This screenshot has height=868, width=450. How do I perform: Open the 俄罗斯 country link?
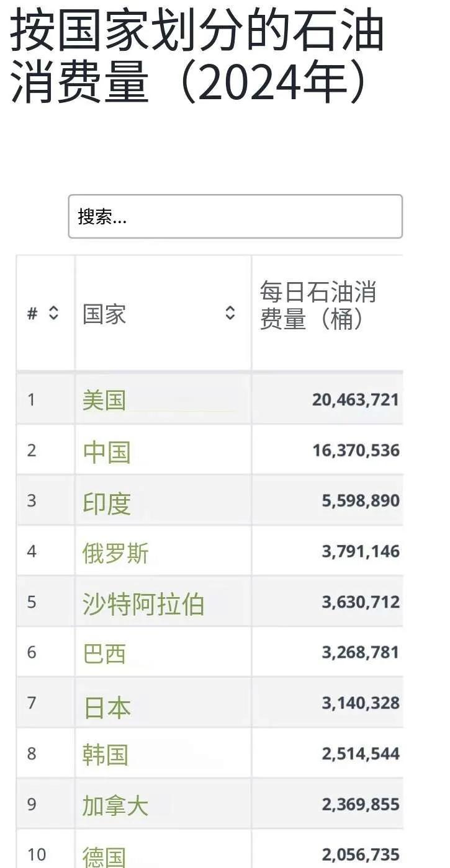point(116,552)
